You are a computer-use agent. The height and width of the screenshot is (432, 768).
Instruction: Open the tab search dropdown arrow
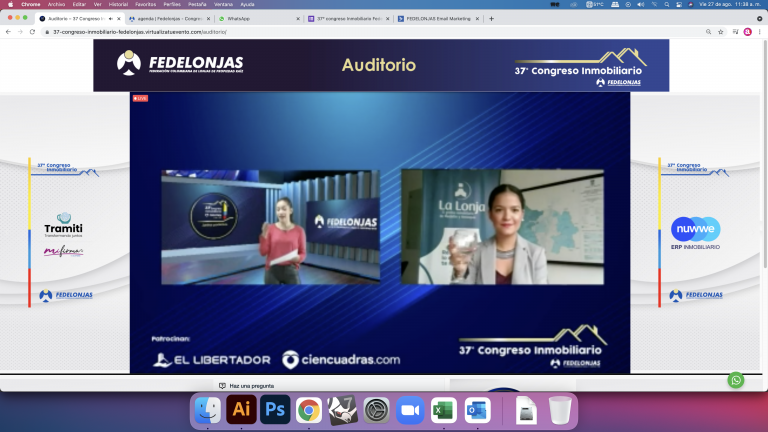tap(760, 19)
